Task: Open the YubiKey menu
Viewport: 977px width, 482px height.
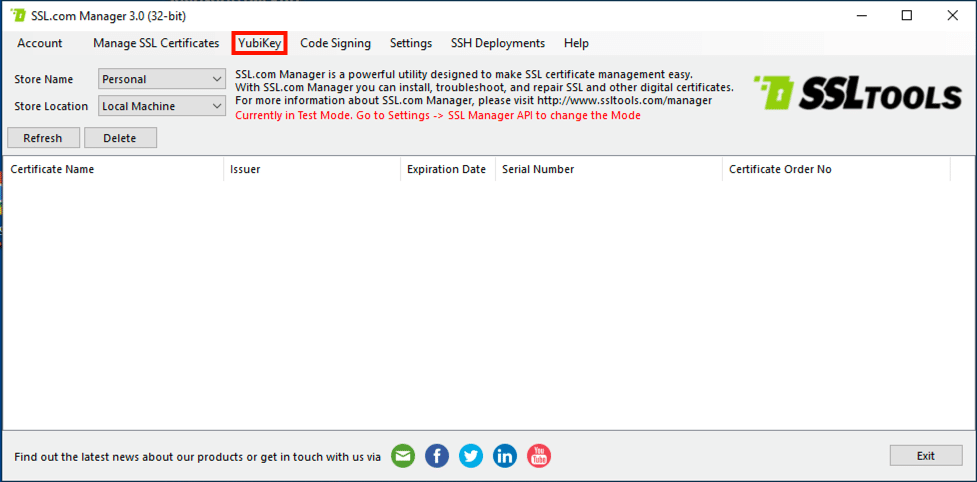Action: pyautogui.click(x=260, y=43)
